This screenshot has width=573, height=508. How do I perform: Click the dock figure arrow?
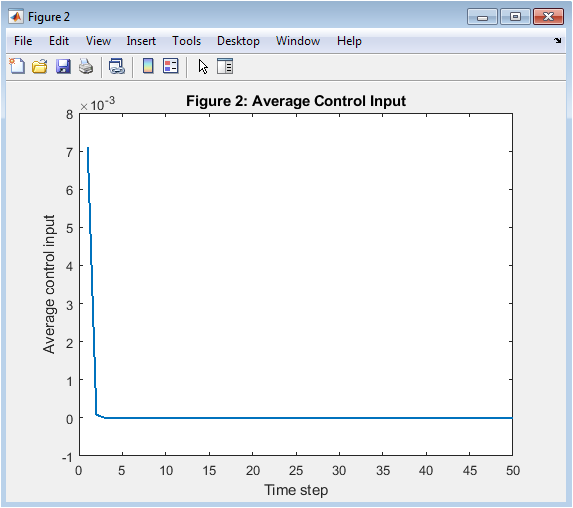[558, 41]
